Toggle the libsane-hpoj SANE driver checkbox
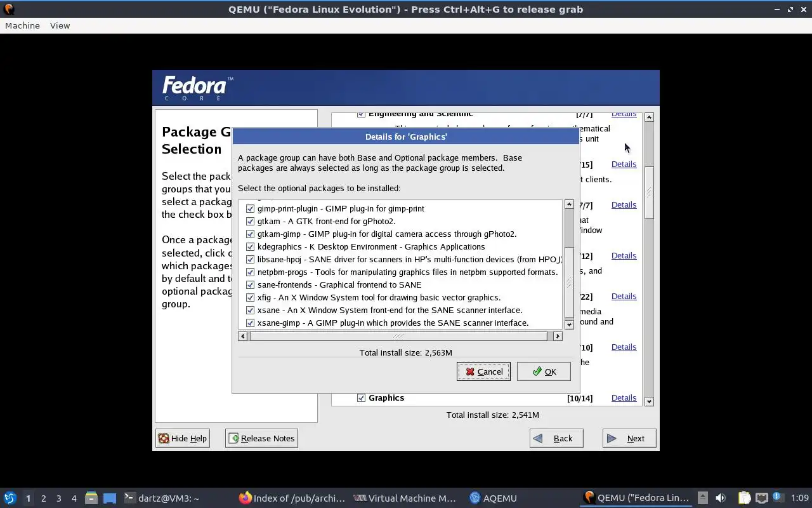This screenshot has width=812, height=508. (250, 259)
